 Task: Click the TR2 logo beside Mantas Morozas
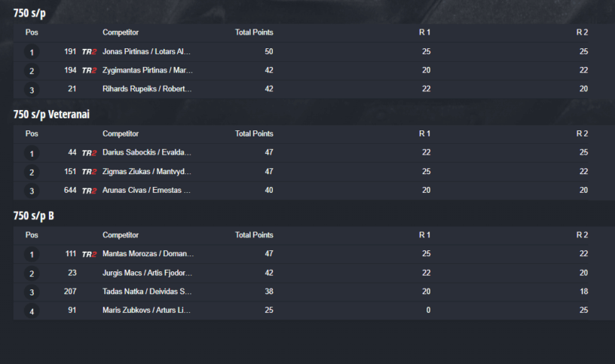point(89,254)
